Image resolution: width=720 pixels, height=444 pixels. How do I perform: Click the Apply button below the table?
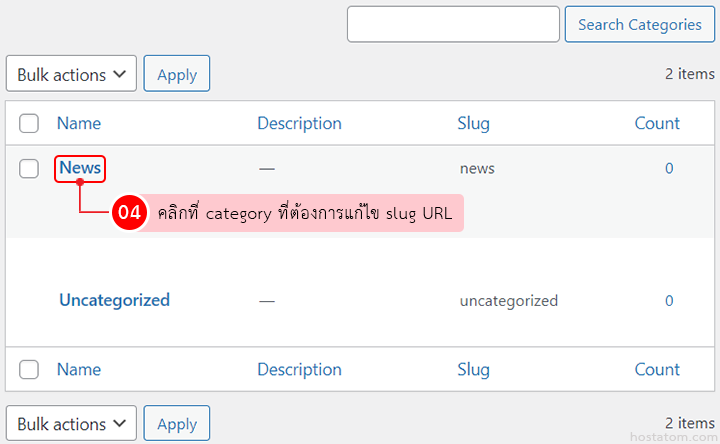coord(177,424)
